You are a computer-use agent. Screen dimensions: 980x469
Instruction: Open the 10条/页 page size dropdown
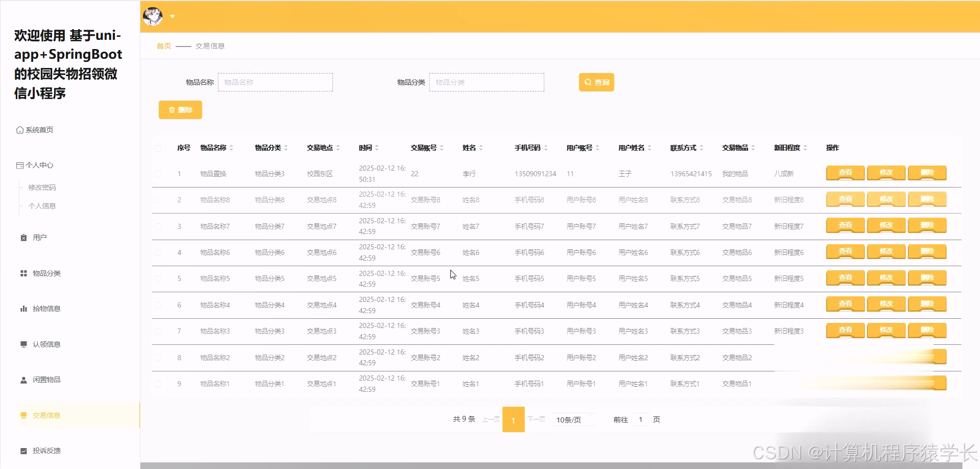(573, 419)
